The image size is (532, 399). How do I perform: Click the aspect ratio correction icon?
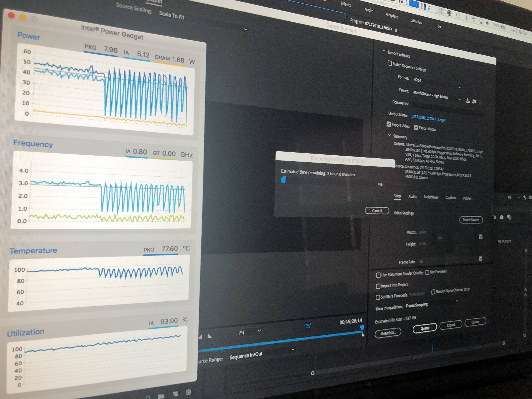point(308,326)
